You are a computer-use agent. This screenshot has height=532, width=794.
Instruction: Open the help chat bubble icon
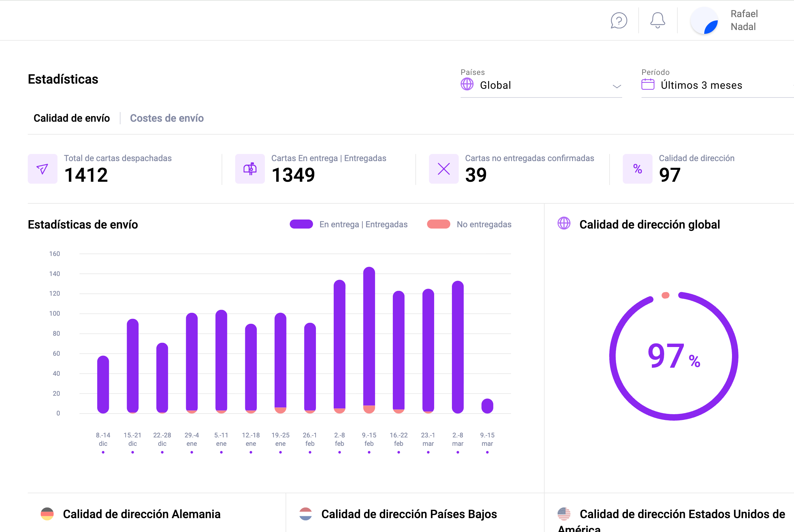click(619, 21)
